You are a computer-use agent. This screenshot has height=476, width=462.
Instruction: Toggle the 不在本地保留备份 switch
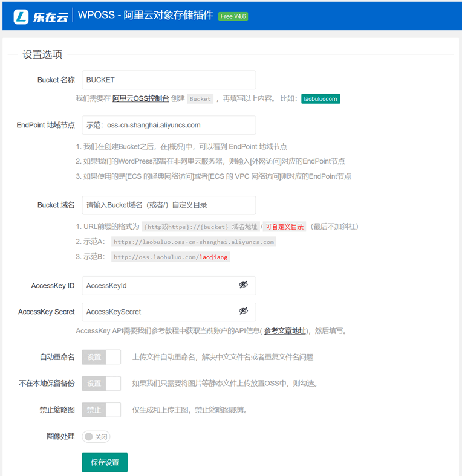101,384
